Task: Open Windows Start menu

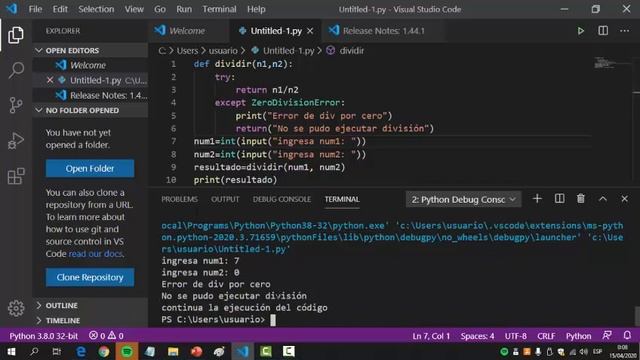Action: pyautogui.click(x=11, y=351)
